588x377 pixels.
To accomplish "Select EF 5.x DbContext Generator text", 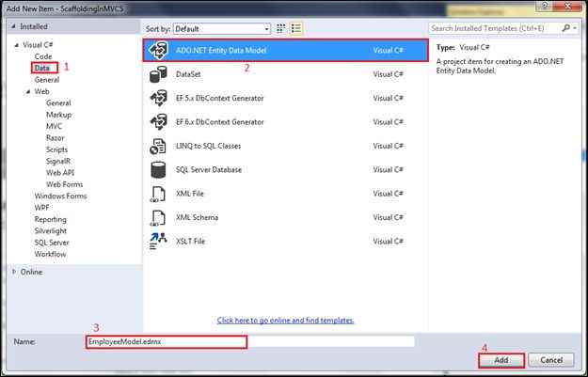I will tap(220, 98).
